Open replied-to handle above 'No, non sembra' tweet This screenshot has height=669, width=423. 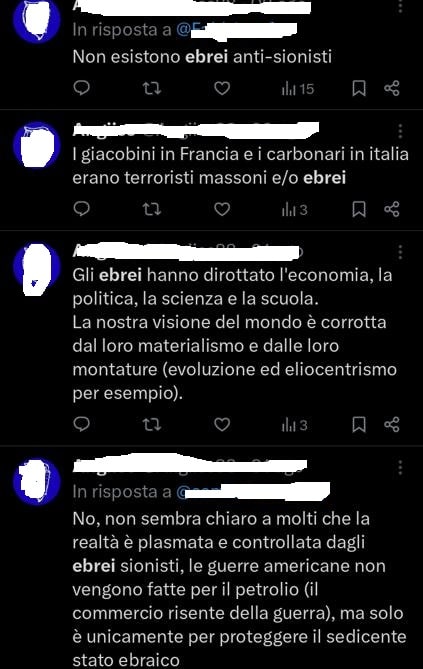point(253,492)
